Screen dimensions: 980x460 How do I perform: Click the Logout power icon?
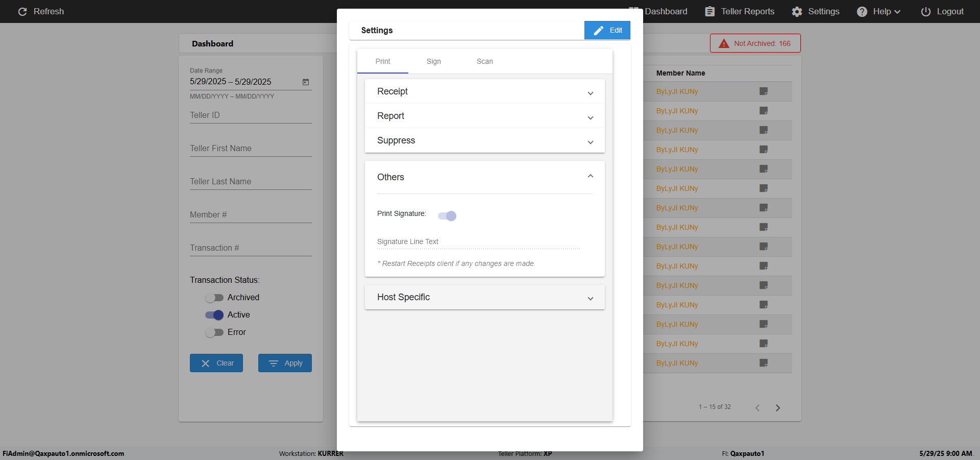pos(925,12)
